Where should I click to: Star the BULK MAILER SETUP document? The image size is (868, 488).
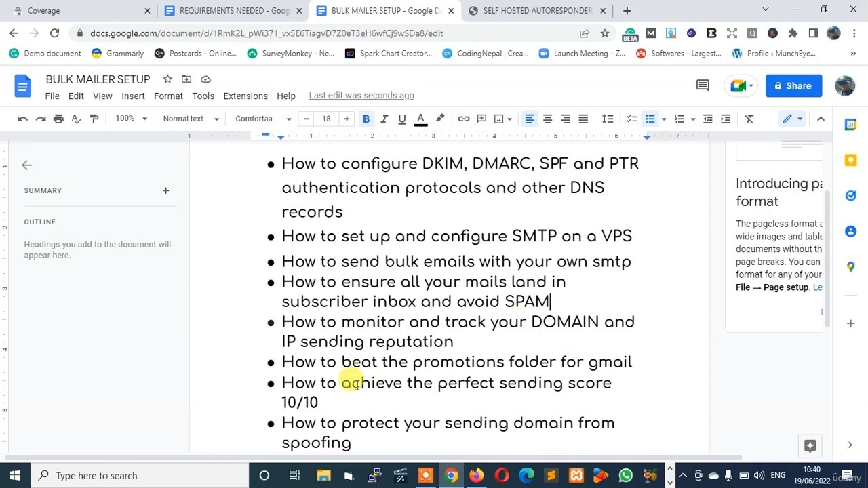tap(167, 79)
